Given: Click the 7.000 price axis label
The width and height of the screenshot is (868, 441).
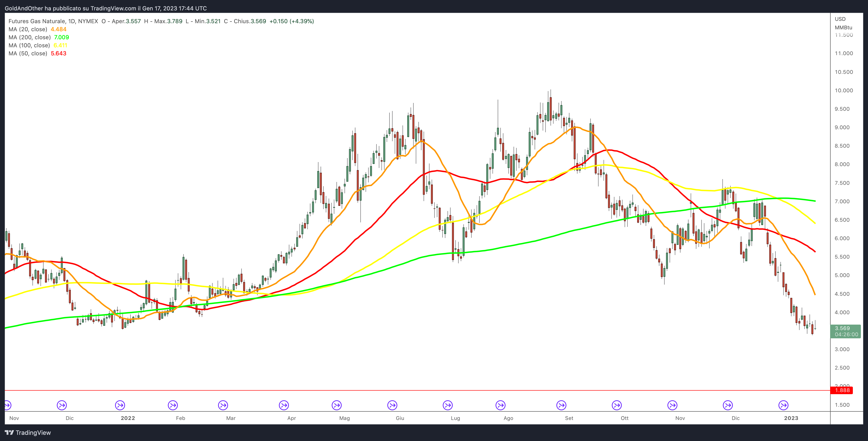Looking at the screenshot, I should click(x=842, y=202).
